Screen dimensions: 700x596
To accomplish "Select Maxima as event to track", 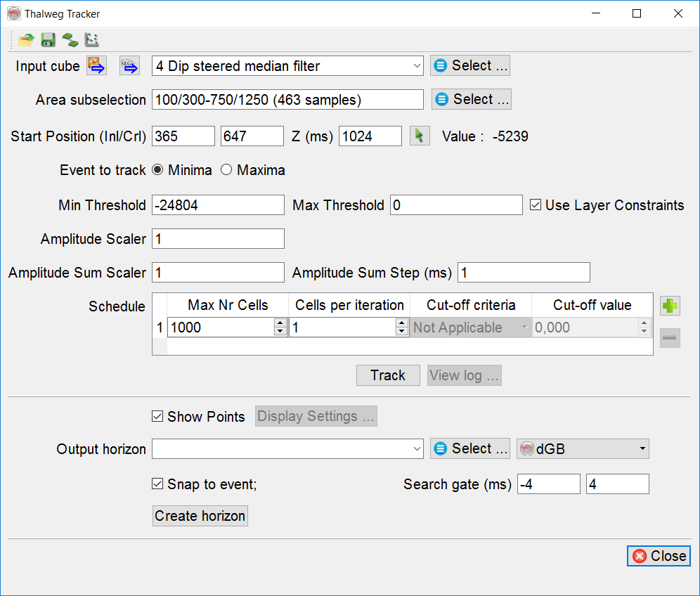I will pyautogui.click(x=226, y=169).
